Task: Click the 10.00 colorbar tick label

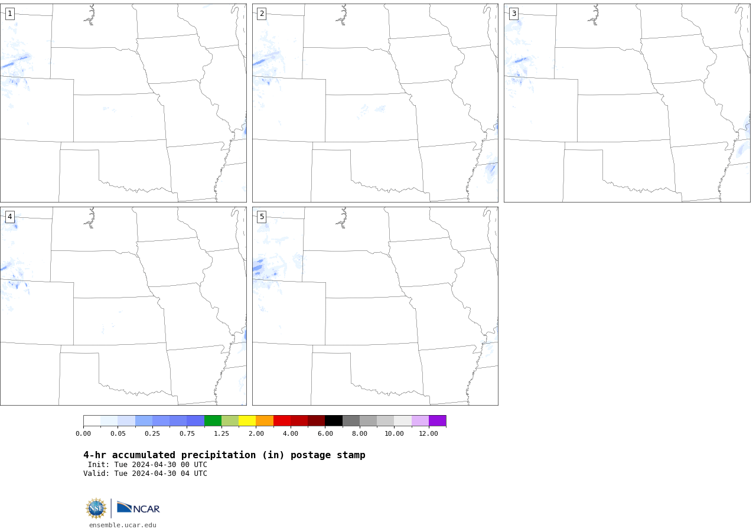Action: point(395,434)
